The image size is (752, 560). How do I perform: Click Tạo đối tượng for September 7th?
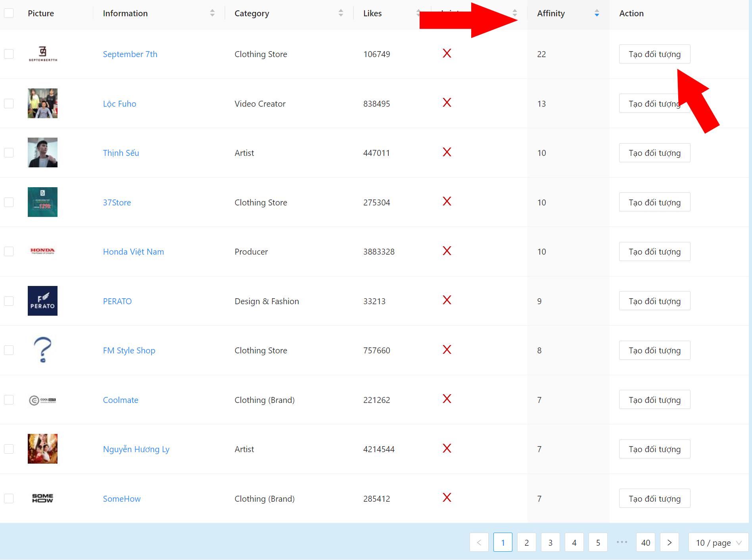tap(654, 54)
